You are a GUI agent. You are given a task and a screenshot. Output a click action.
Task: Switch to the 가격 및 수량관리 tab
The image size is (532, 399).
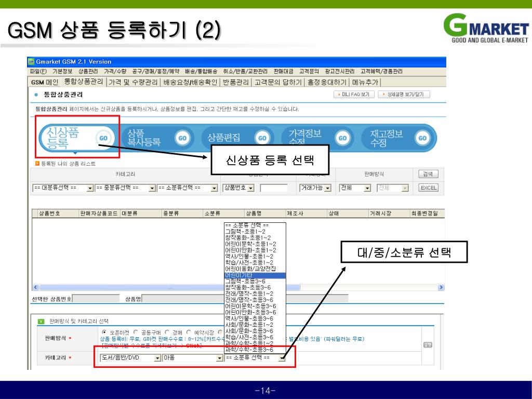coord(133,82)
